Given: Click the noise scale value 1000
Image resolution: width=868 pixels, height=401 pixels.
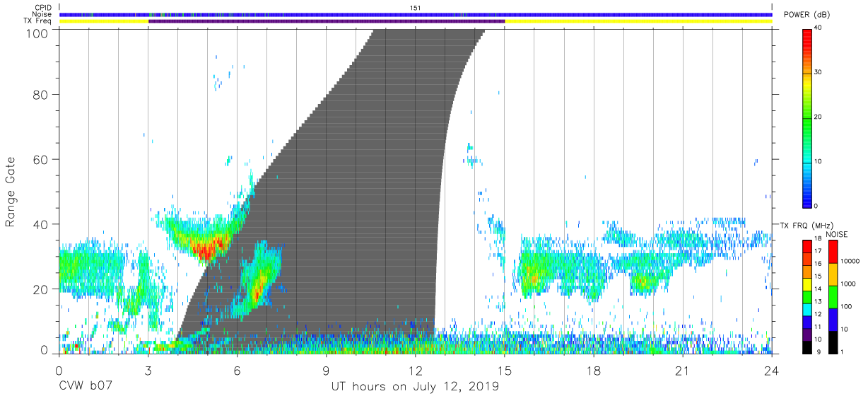Looking at the screenshot, I should tap(848, 284).
